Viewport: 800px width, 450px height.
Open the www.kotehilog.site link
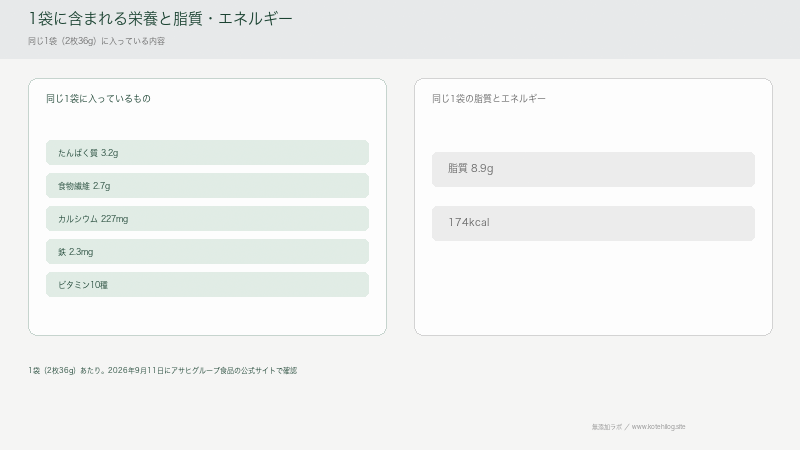pos(658,427)
